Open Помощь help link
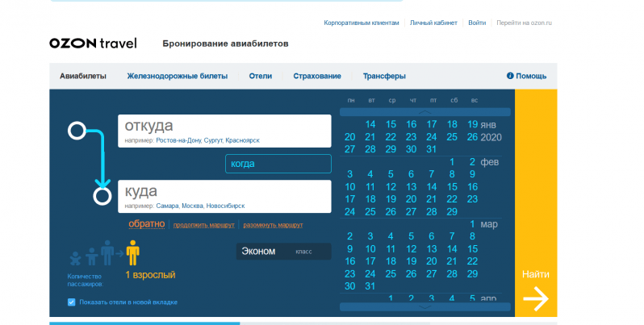 531,76
